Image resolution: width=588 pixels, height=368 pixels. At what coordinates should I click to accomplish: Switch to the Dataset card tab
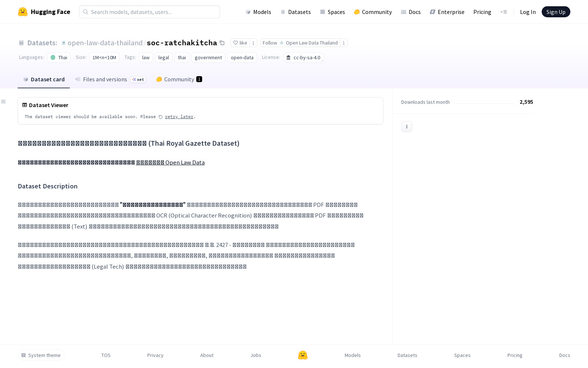[x=44, y=79]
